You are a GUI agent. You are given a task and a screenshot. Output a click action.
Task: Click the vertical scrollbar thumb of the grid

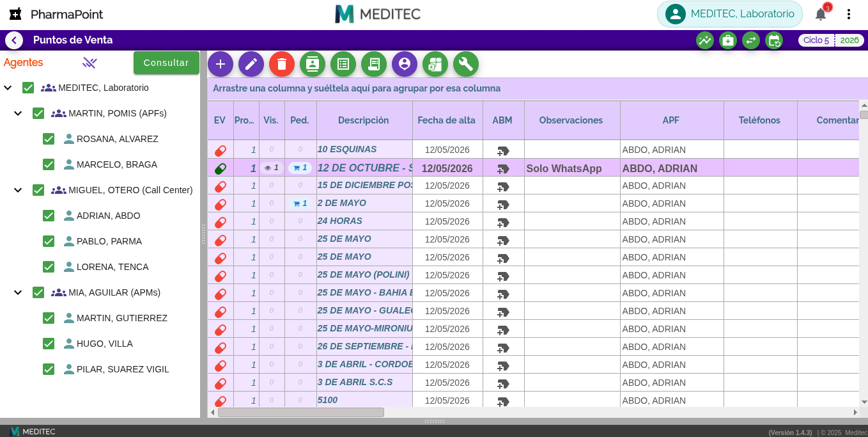pos(864,115)
